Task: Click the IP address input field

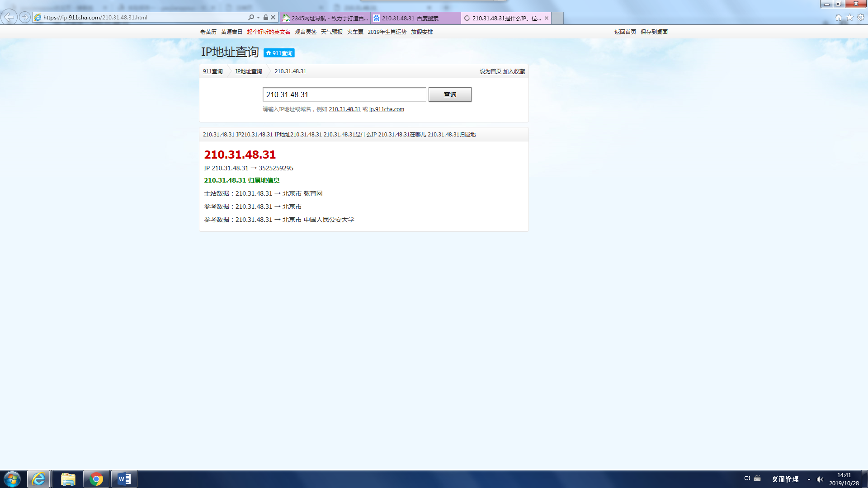Action: point(344,94)
